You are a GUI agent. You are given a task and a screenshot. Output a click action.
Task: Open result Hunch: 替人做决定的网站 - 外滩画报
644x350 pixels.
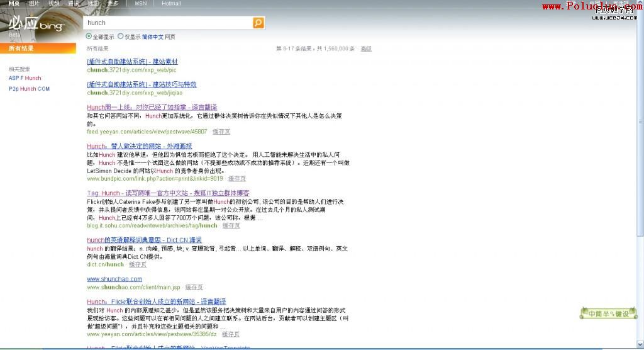[139, 146]
